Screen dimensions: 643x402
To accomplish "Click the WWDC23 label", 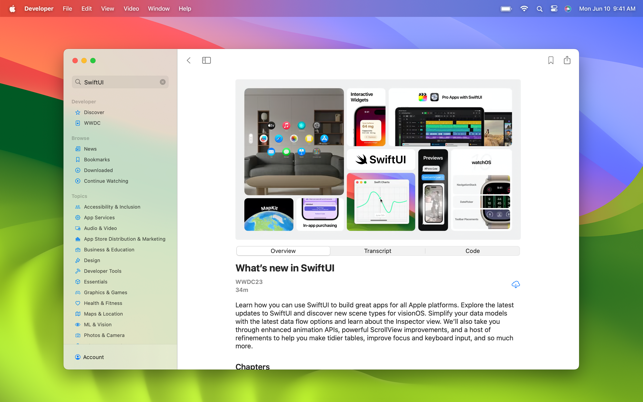I will (x=249, y=282).
